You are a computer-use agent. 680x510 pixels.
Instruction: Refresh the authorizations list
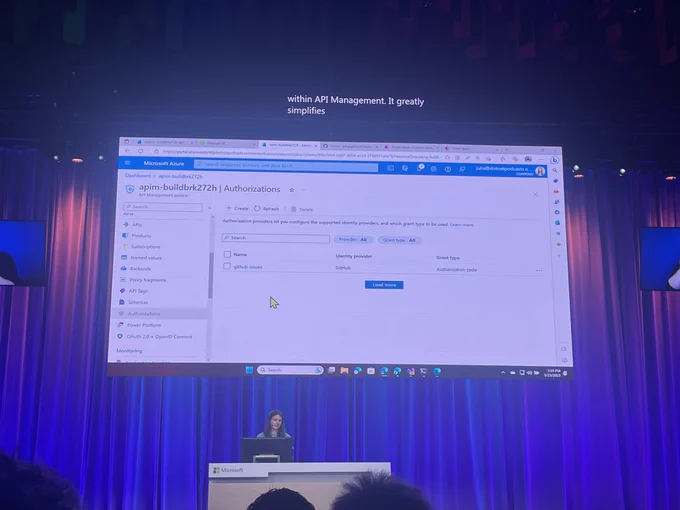tap(266, 209)
